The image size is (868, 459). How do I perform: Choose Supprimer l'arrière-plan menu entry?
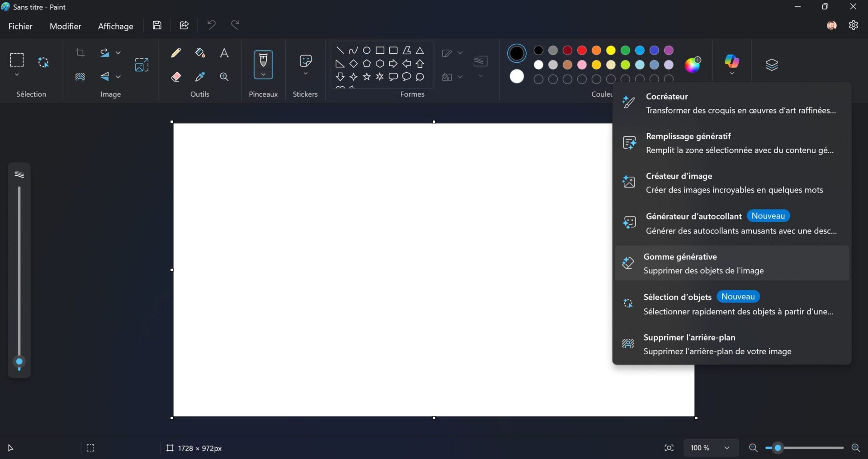point(732,344)
